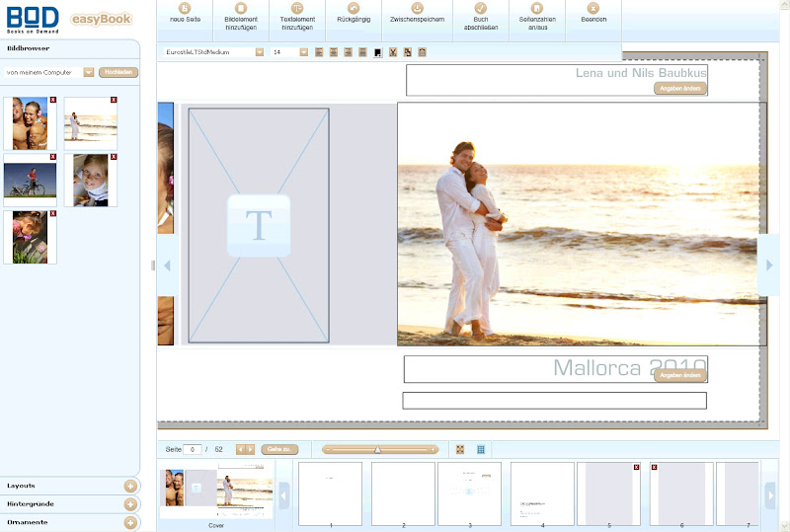This screenshot has width=790, height=532.
Task: Open the page grid overview icon
Action: 481,449
